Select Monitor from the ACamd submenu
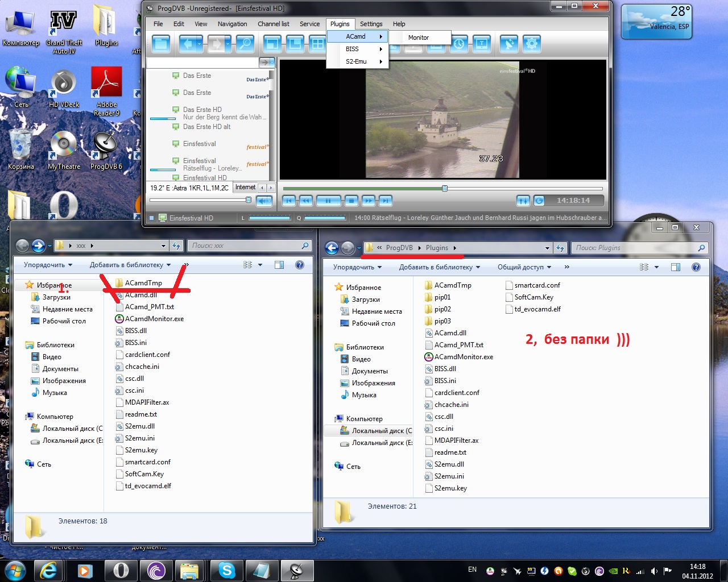The image size is (728, 582). click(x=419, y=38)
